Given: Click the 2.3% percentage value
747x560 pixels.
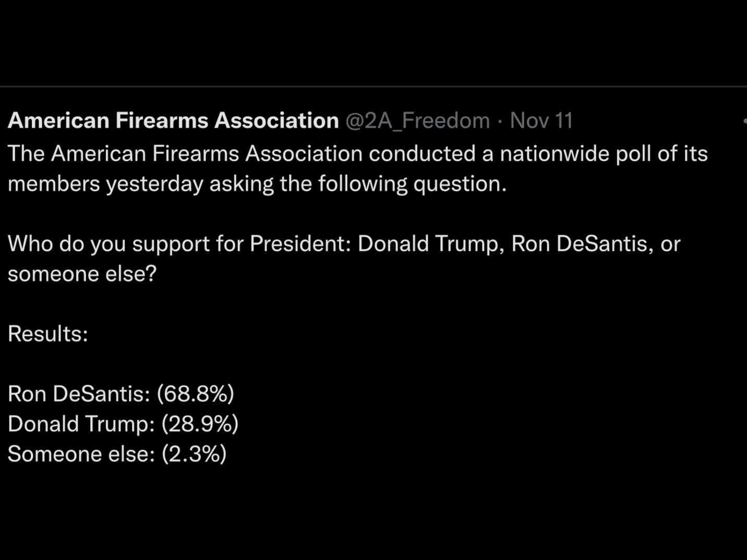Looking at the screenshot, I should [194, 454].
